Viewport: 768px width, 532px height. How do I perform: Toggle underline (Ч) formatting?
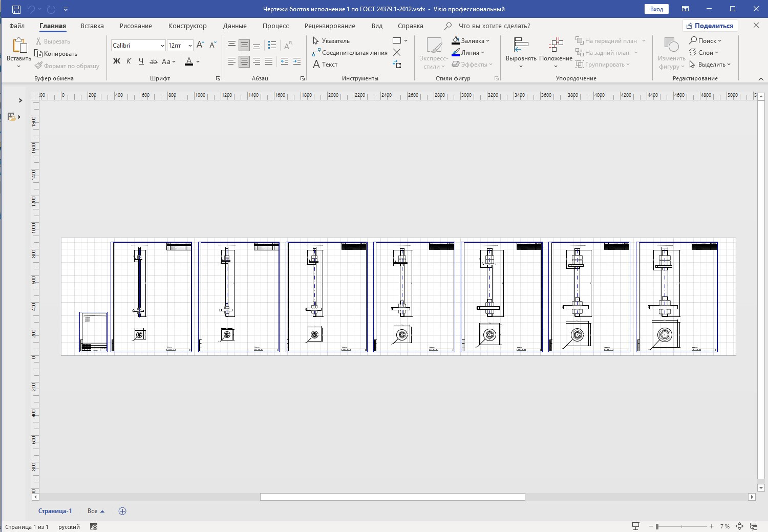click(141, 61)
